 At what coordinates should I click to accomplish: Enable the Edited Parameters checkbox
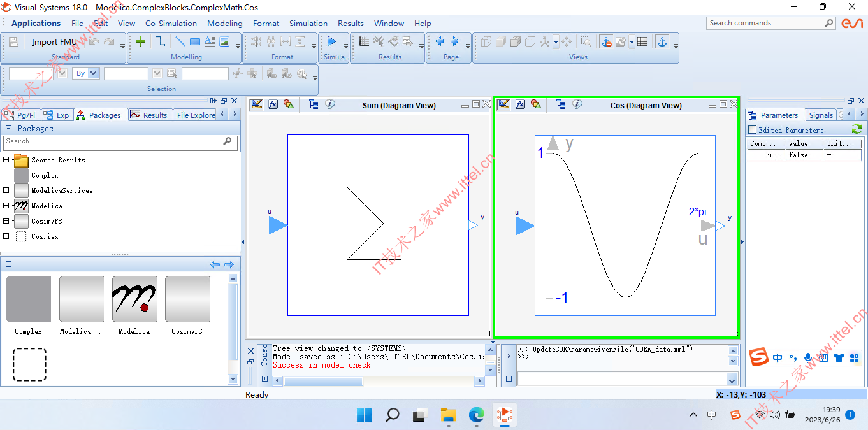(x=752, y=130)
